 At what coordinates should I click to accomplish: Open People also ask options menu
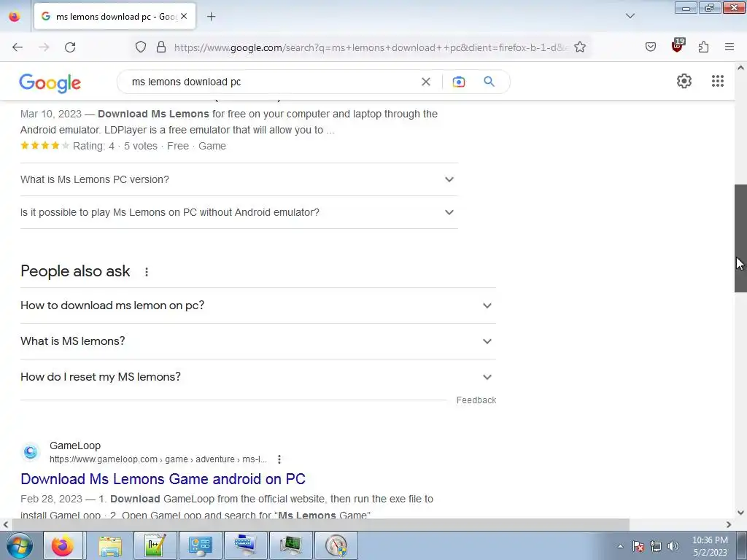tap(146, 271)
